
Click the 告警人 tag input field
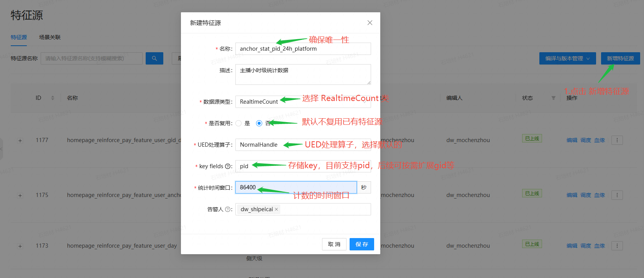coord(303,209)
